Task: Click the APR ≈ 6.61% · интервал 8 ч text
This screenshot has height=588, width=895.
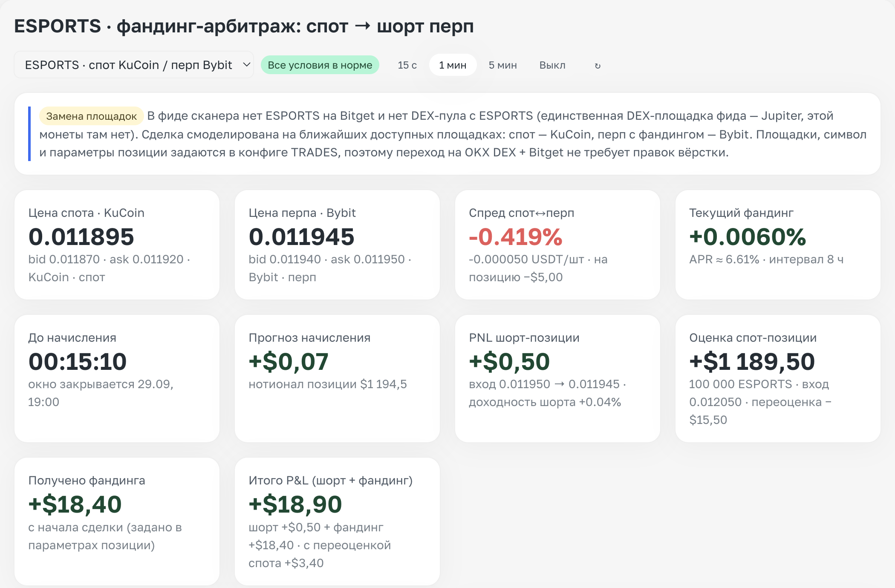Action: tap(766, 259)
